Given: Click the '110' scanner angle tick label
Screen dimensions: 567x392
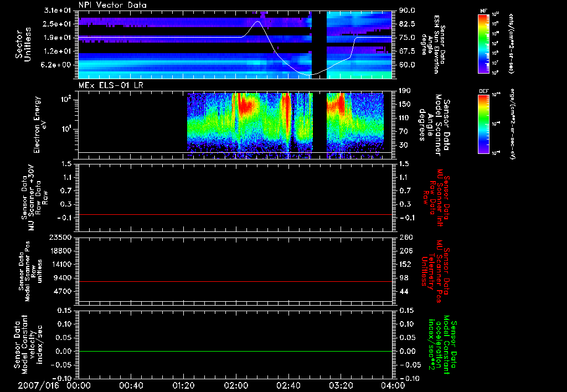Looking at the screenshot, I should [405, 118].
